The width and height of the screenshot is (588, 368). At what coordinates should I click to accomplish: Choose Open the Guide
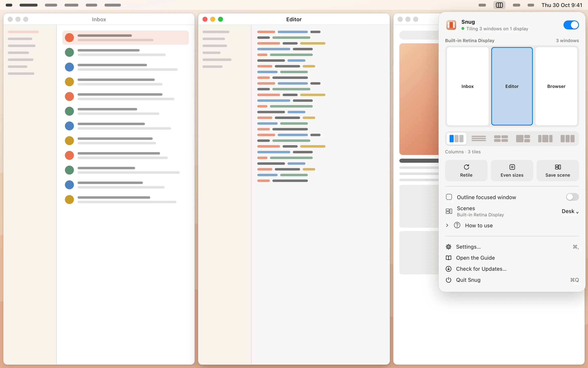[x=512, y=258]
